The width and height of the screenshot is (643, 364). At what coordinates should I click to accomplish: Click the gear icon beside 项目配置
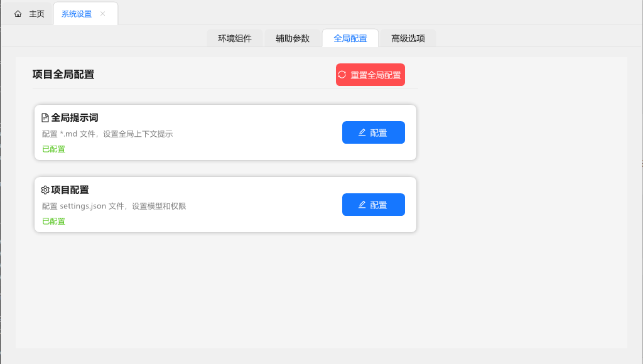pos(44,190)
